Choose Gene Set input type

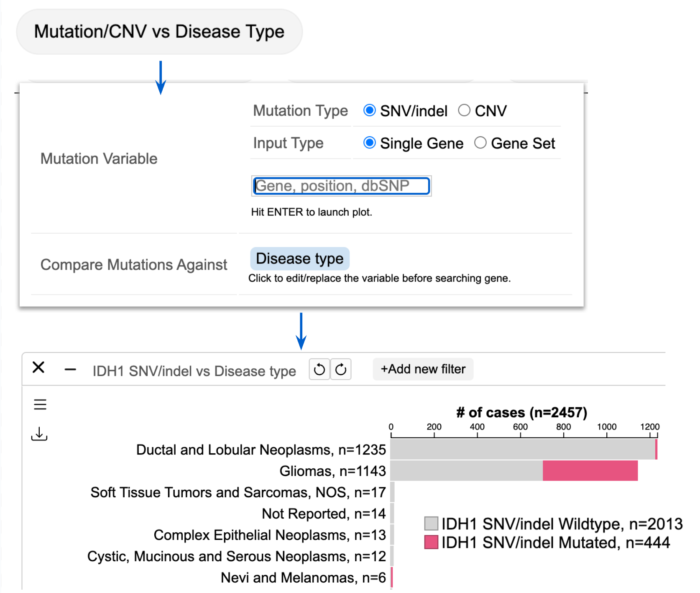click(x=480, y=143)
